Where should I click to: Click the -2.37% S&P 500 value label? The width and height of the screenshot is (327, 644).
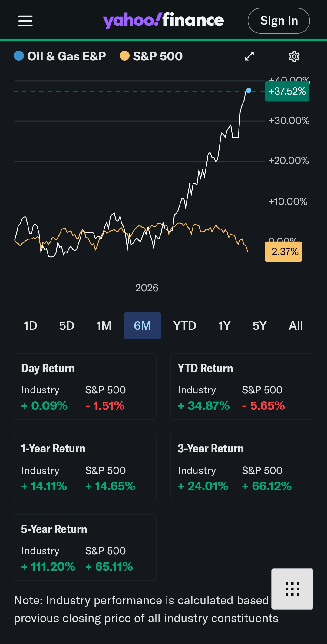pyautogui.click(x=283, y=252)
